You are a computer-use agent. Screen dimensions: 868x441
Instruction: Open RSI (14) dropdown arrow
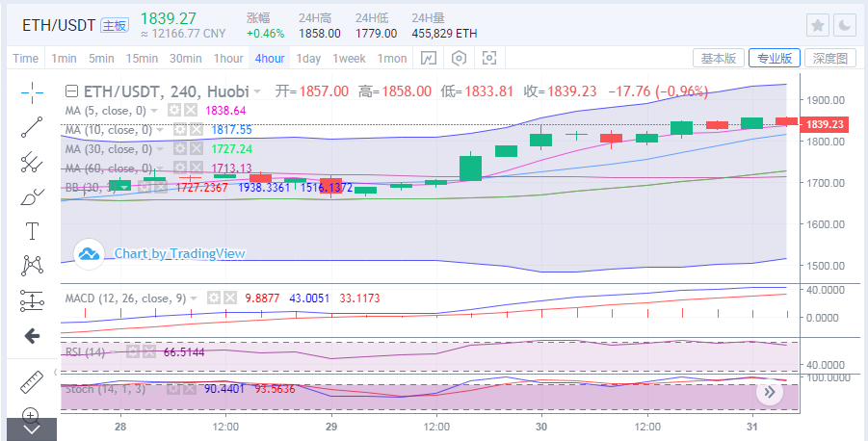113,351
